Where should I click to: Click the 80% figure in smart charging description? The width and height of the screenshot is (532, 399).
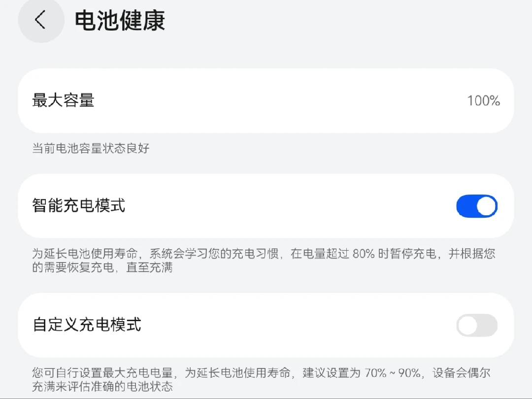pyautogui.click(x=364, y=254)
